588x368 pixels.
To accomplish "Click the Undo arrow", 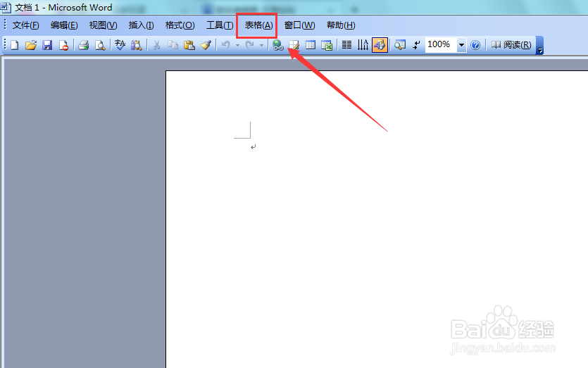I will pos(225,45).
